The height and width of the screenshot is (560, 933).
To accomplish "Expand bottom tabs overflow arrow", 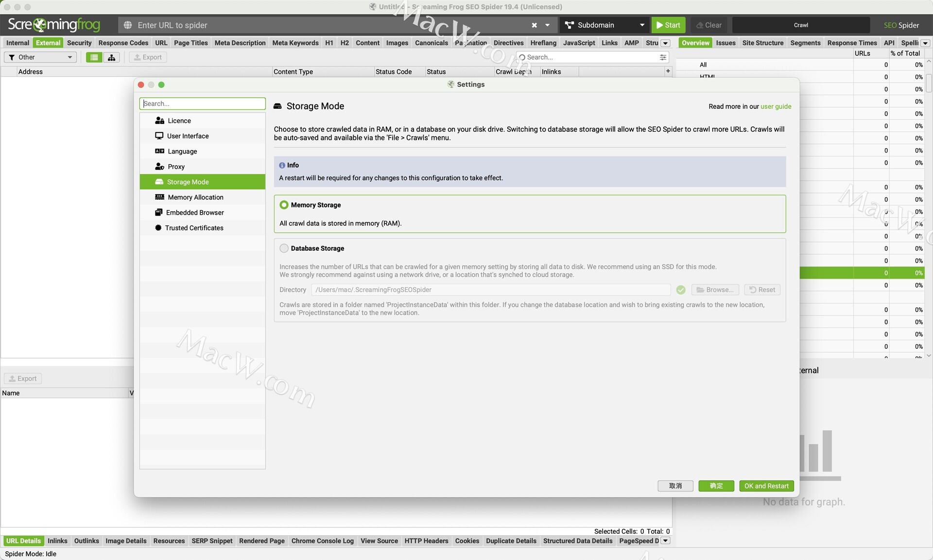I will tap(666, 541).
